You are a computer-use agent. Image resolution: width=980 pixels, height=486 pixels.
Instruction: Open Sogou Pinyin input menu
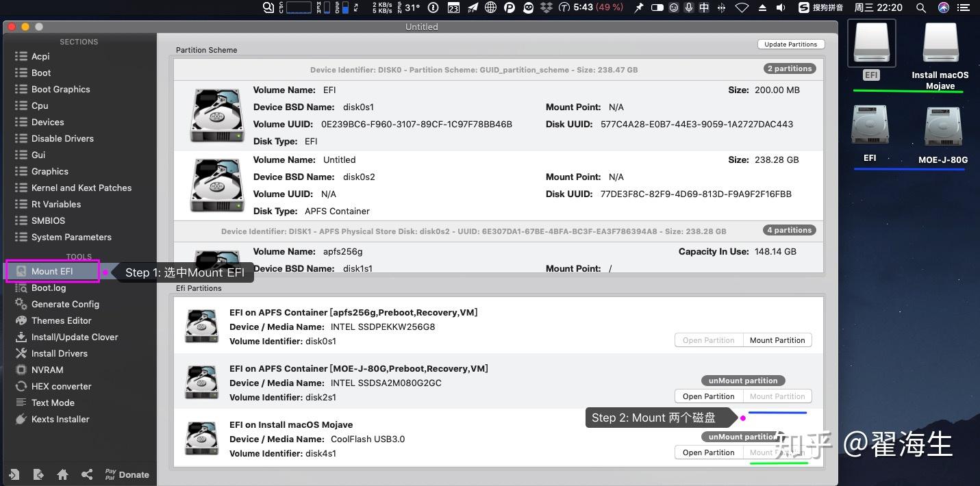click(820, 8)
